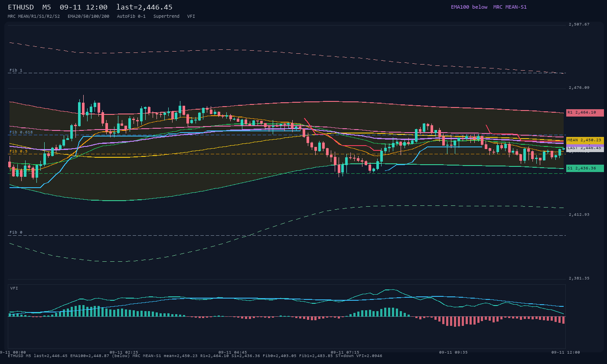The width and height of the screenshot is (607, 364).
Task: Click the ETHUSD symbol title
Action: [x=21, y=7]
